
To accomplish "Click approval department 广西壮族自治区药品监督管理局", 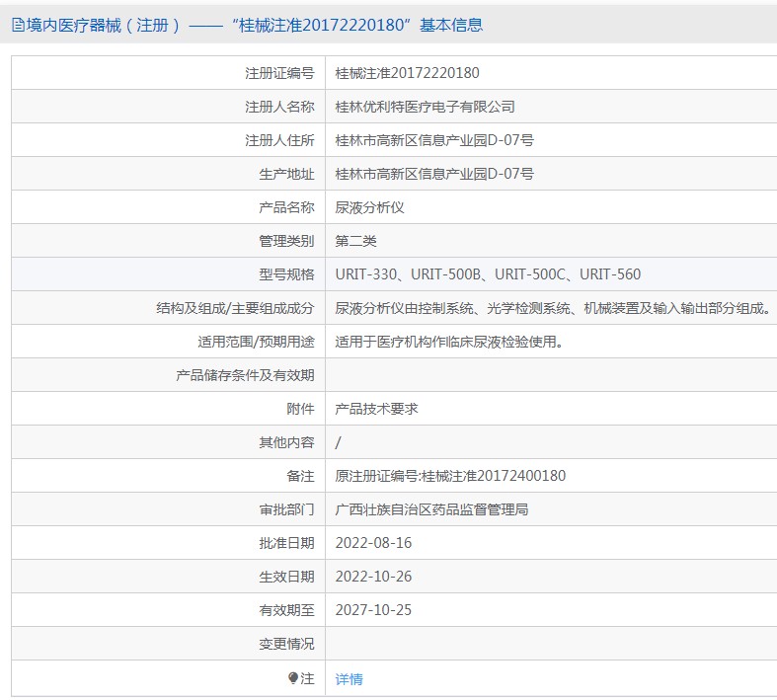I will coord(431,509).
